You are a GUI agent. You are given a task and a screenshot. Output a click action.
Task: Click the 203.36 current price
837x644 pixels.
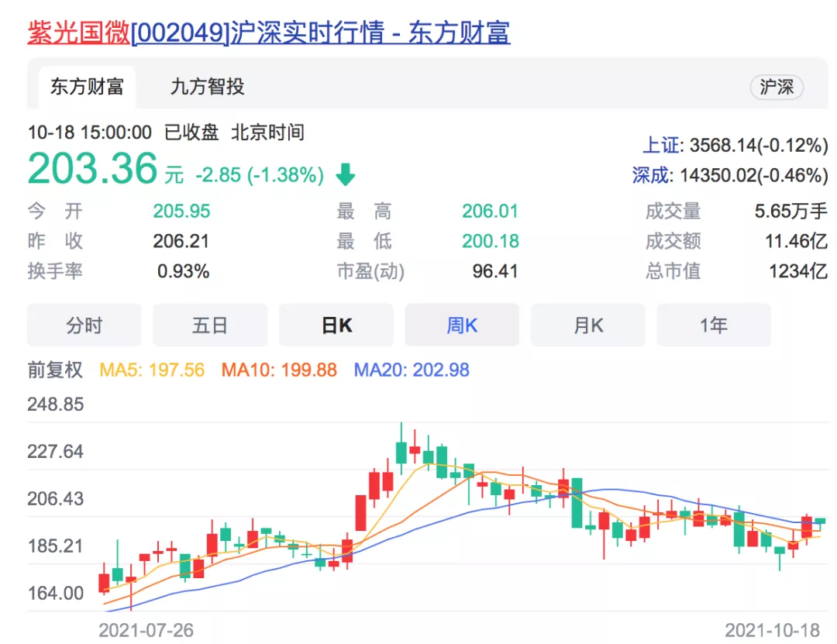pos(93,168)
